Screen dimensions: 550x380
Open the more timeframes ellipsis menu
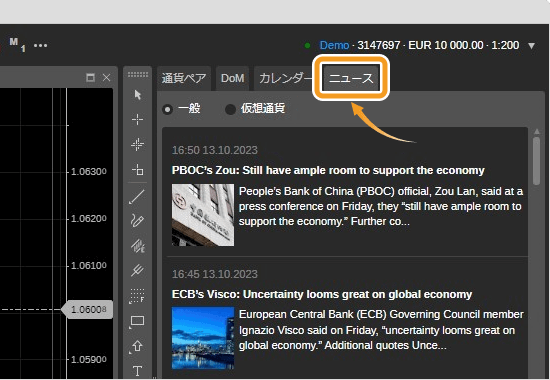[x=40, y=46]
